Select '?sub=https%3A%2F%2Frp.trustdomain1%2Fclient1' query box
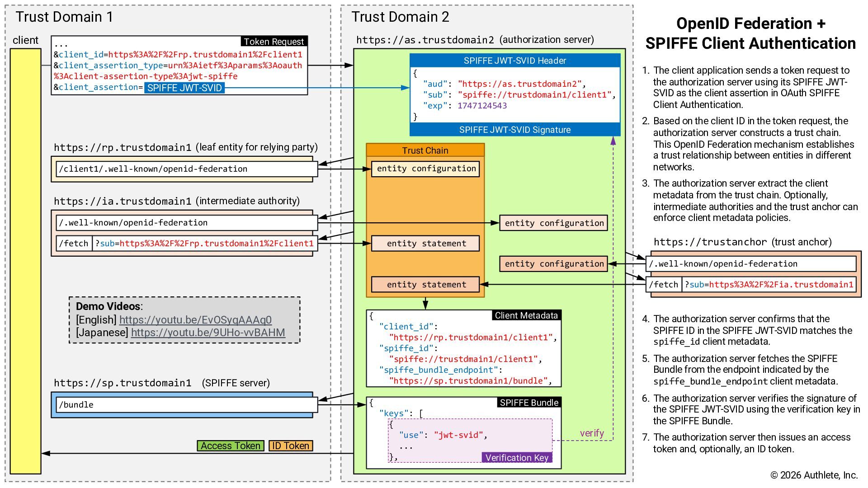 [204, 244]
